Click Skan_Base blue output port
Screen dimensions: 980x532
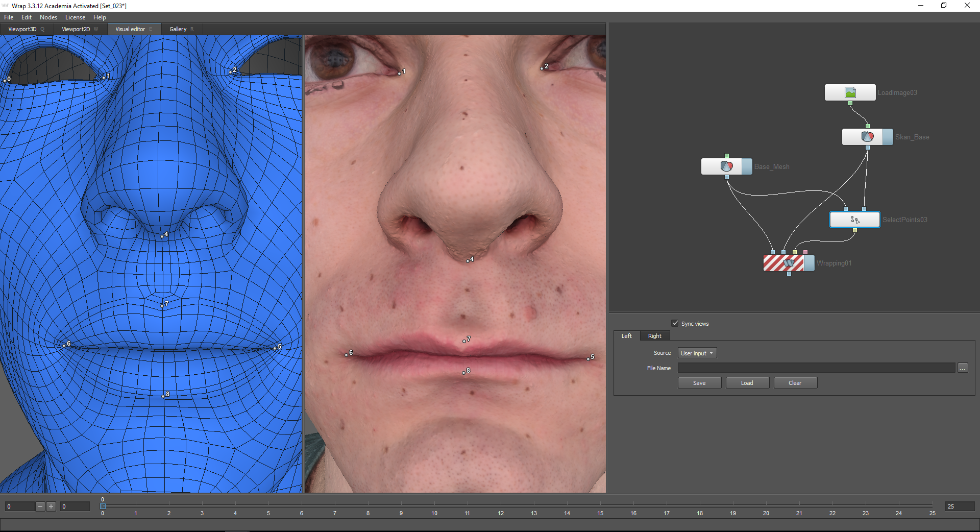(867, 148)
